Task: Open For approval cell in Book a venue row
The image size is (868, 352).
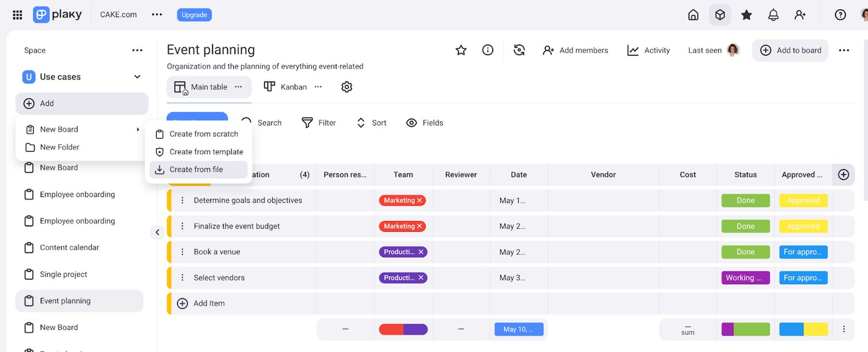Action: tap(803, 252)
